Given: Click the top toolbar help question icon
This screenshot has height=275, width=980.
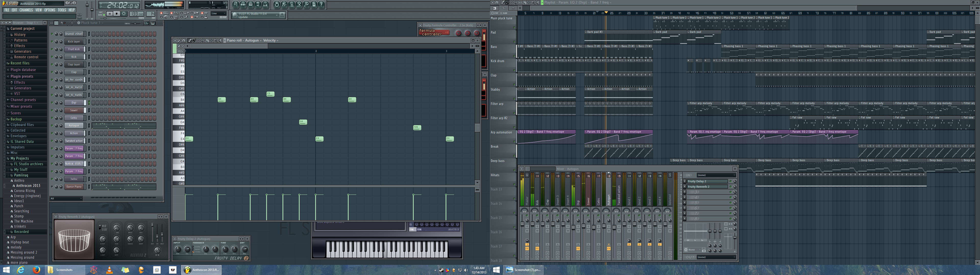Looking at the screenshot, I should coord(321,5).
